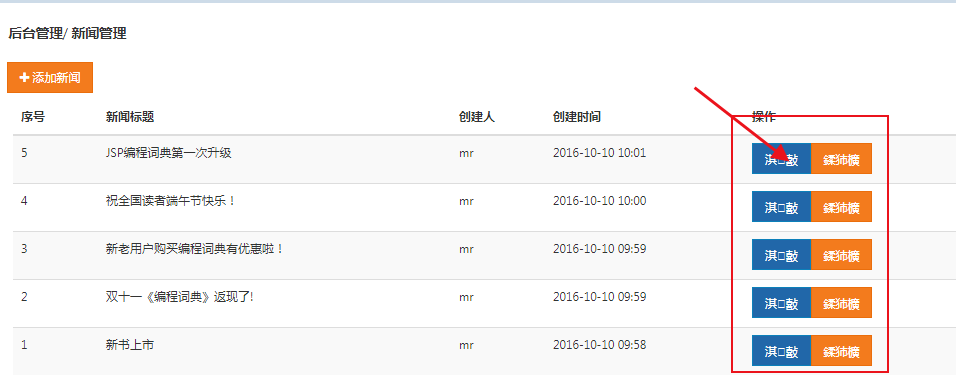Select news title 祝全国读者端午节快乐
The image size is (956, 376).
pyautogui.click(x=171, y=200)
